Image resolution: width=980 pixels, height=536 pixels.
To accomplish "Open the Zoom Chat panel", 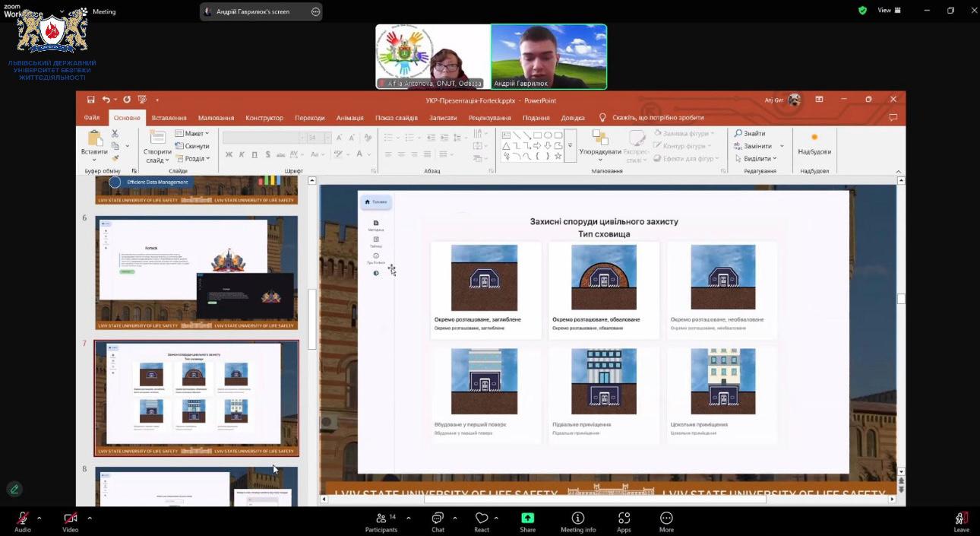I will (438, 519).
